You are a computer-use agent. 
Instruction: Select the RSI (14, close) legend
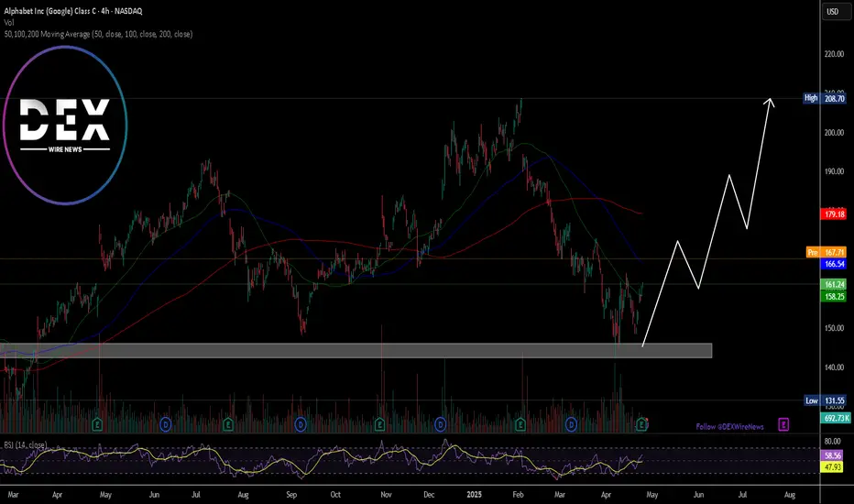click(25, 444)
